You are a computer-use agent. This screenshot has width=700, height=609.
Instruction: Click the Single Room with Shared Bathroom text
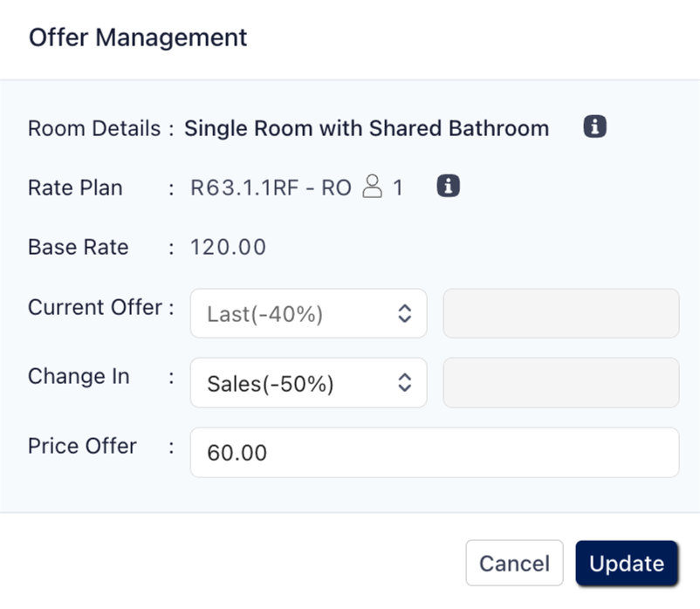tap(367, 129)
